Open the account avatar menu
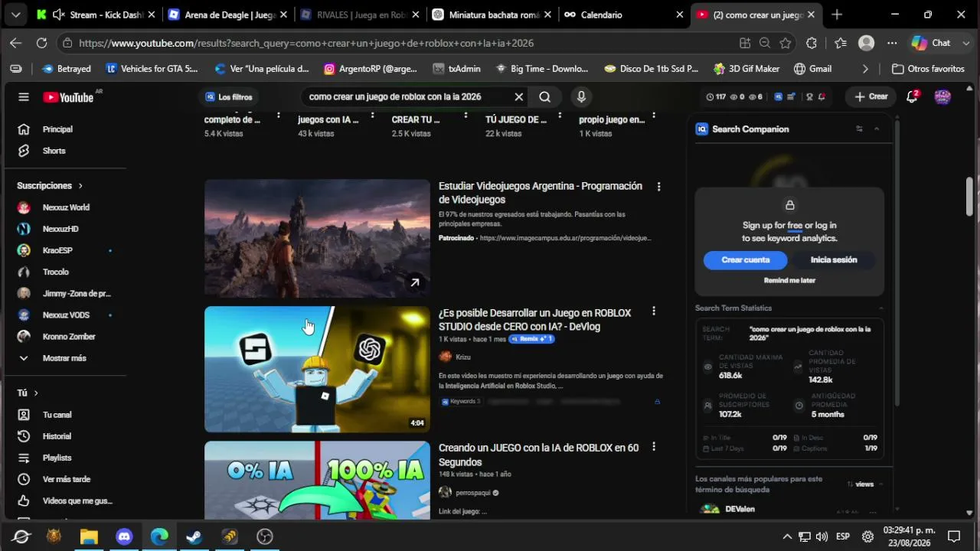This screenshot has width=980, height=551. [942, 97]
